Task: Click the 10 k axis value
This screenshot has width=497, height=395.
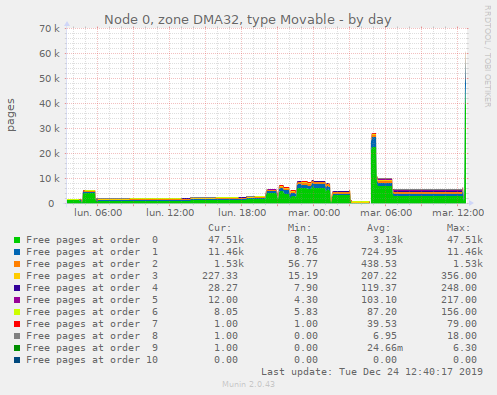Action: click(x=49, y=179)
